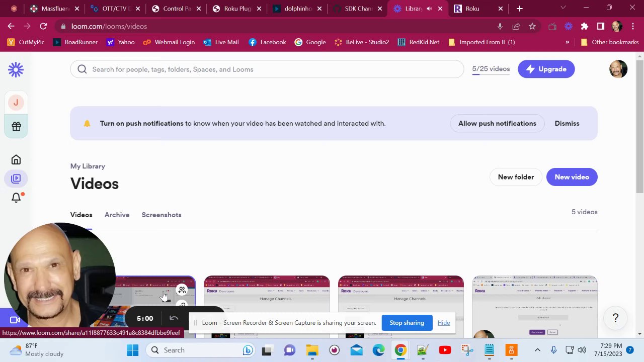Click the undo arrow on recorder control
Viewport: 644px width, 362px height.
click(x=174, y=318)
